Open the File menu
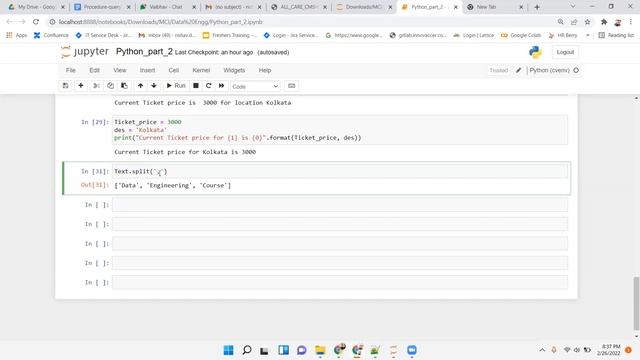This screenshot has height=360, width=640. (71, 70)
